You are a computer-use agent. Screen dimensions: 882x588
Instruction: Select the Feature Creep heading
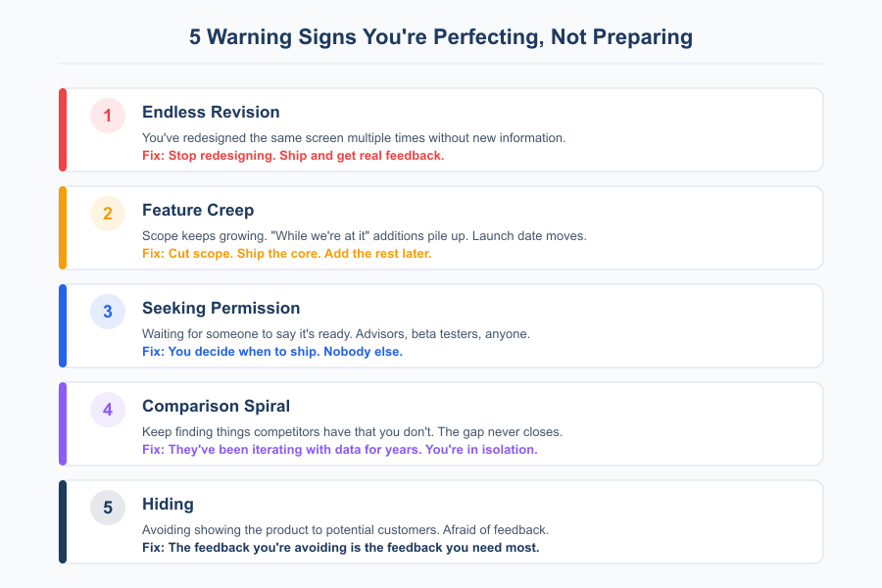tap(198, 211)
